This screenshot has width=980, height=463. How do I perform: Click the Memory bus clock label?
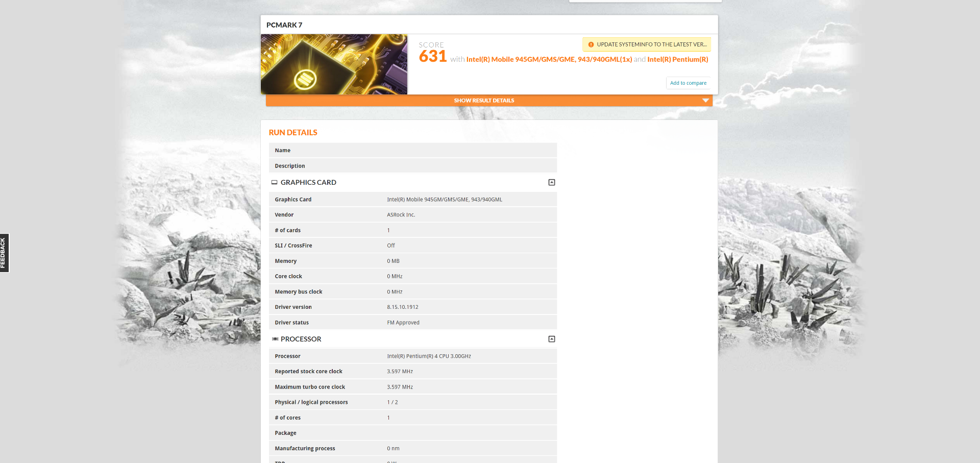tap(299, 292)
